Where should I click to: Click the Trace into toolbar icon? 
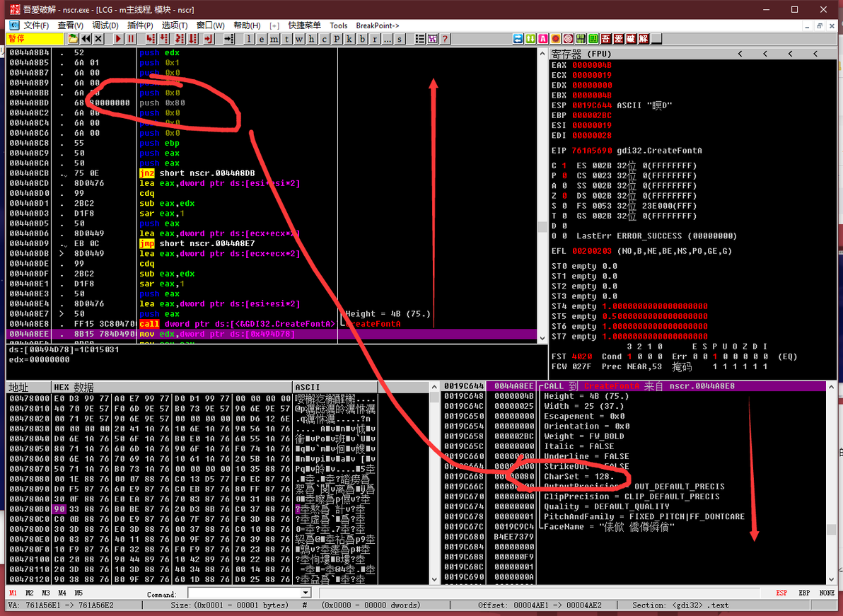(180, 39)
